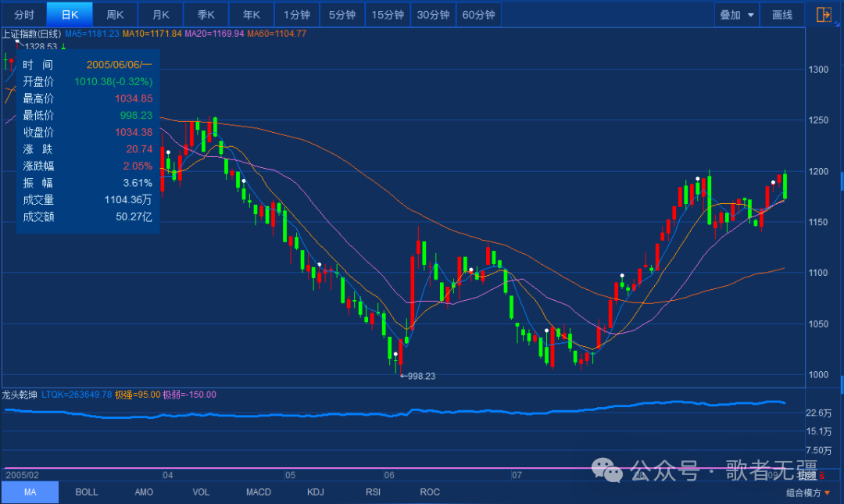Click the orange side panel collapse icon
The height and width of the screenshot is (504, 844).
point(824,15)
